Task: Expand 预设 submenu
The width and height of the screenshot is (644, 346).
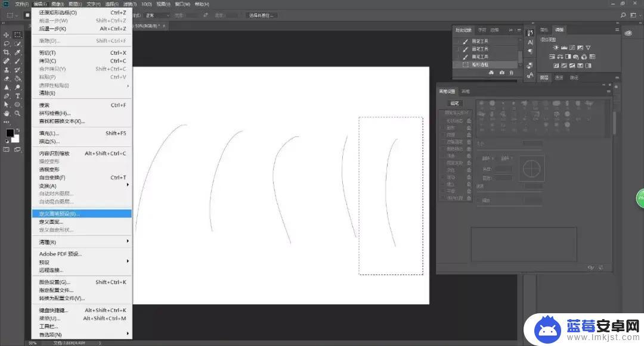Action: (82, 262)
